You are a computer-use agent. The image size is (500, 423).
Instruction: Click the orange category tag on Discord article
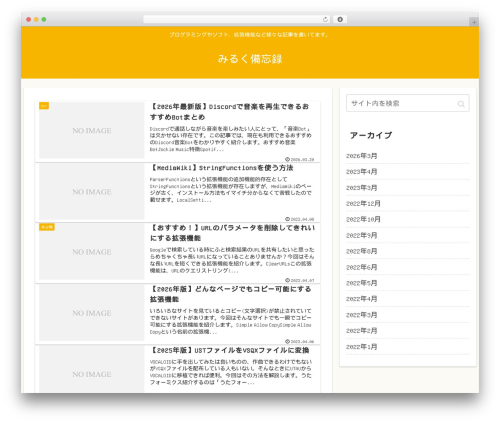tap(44, 106)
